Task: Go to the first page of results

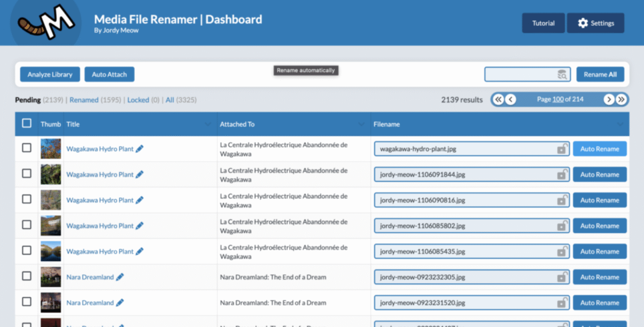Action: click(498, 100)
